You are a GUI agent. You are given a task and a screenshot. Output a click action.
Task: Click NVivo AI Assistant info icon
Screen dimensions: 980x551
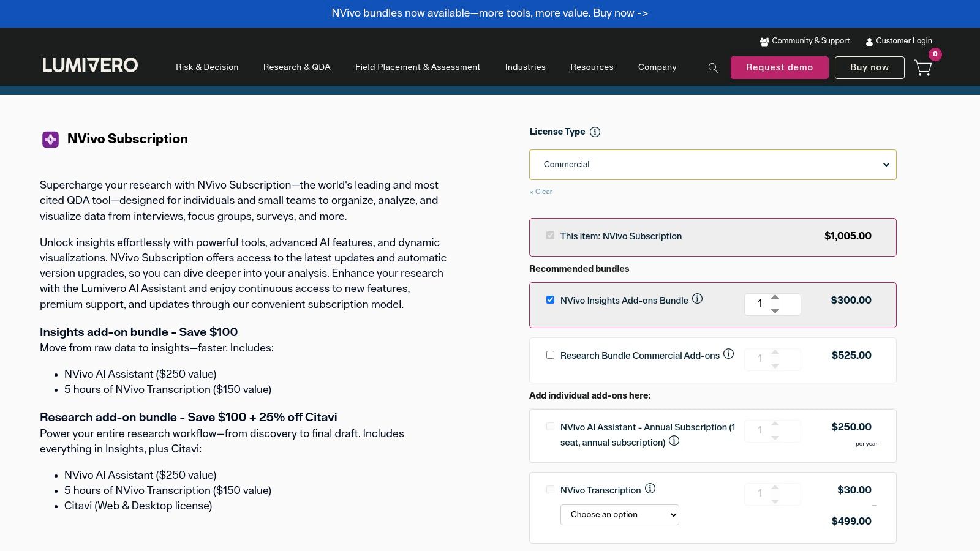[674, 441]
